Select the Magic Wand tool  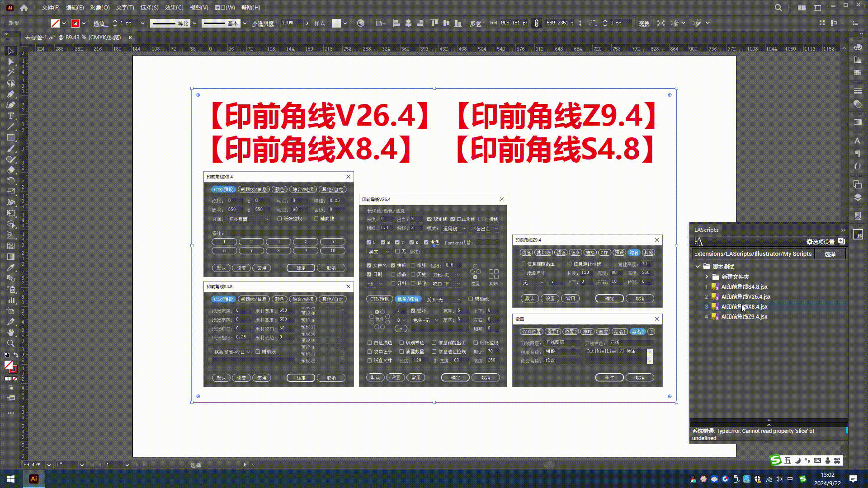click(x=11, y=72)
